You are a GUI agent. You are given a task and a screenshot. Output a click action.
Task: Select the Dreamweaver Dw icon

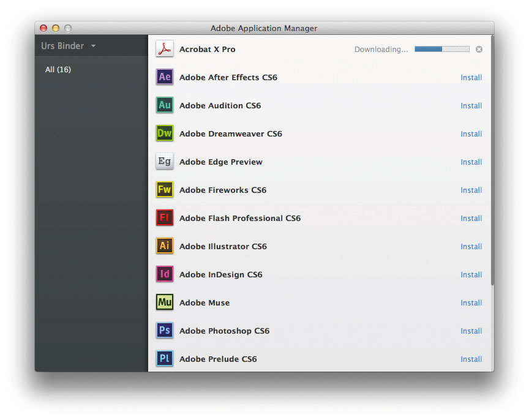pyautogui.click(x=164, y=133)
